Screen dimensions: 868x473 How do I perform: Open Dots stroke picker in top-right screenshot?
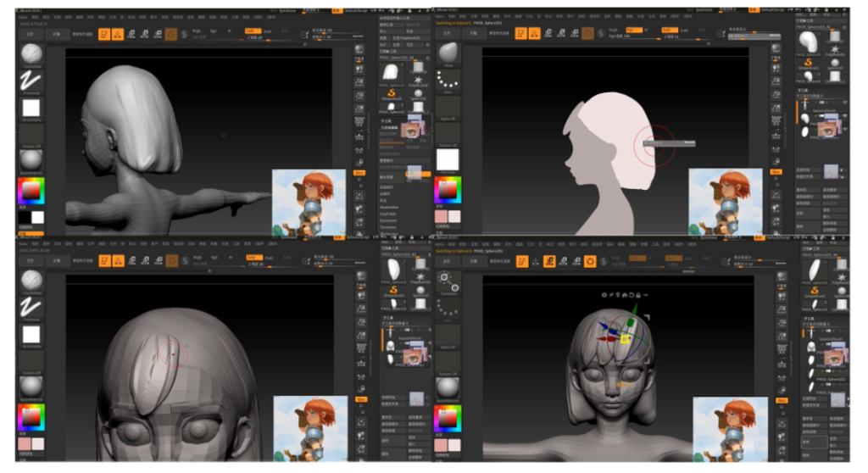(x=448, y=81)
